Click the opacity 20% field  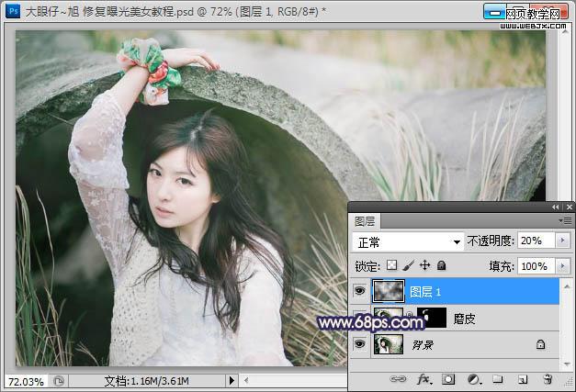[536, 241]
